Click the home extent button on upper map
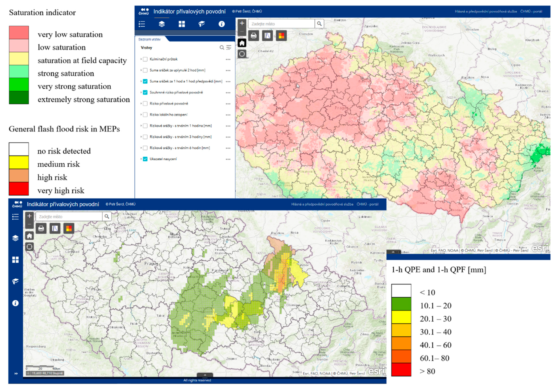 (242, 43)
